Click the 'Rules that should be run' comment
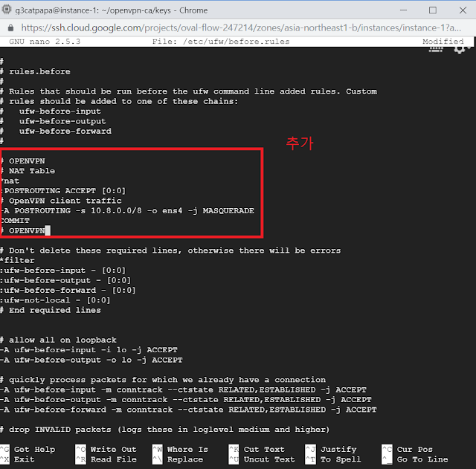The image size is (476, 469). coord(188,91)
